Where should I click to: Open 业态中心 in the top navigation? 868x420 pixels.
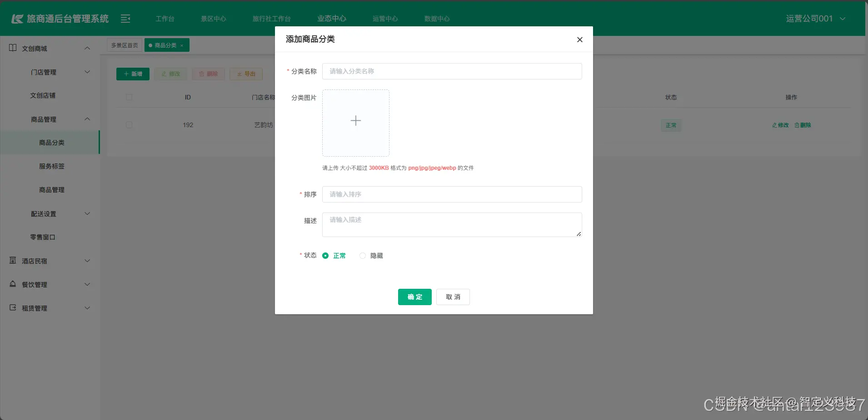332,18
